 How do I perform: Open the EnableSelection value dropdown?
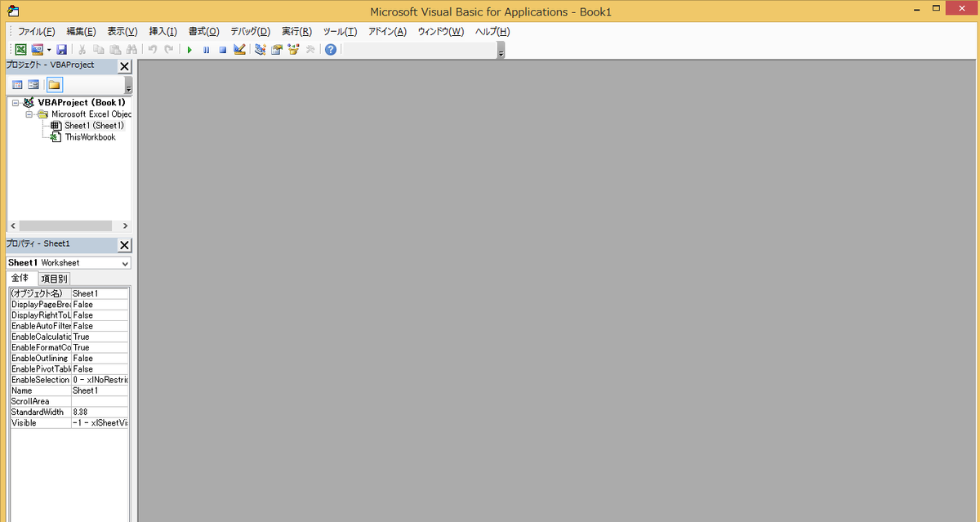pos(100,380)
